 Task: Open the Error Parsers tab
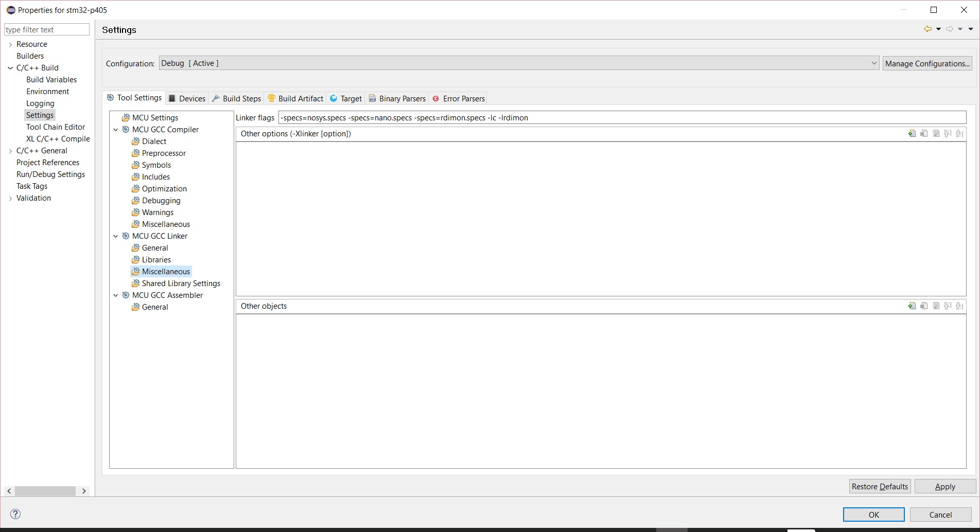click(459, 99)
